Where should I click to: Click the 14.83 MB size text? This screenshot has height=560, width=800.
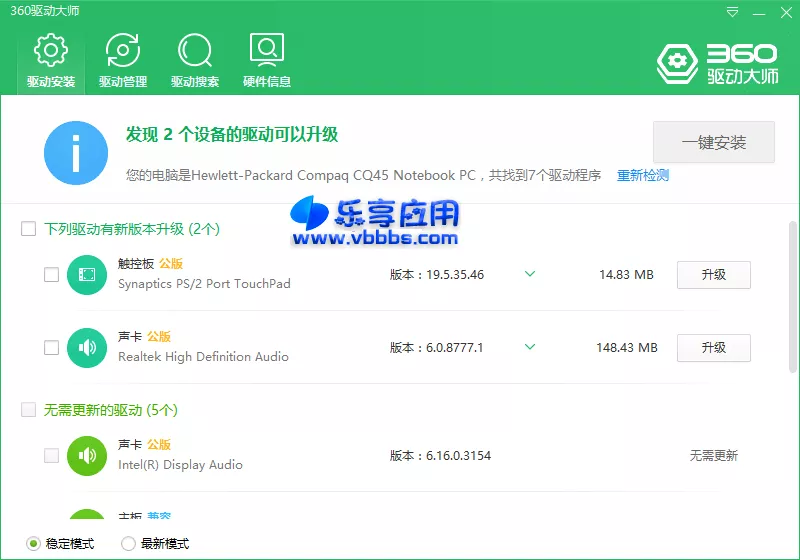(626, 275)
